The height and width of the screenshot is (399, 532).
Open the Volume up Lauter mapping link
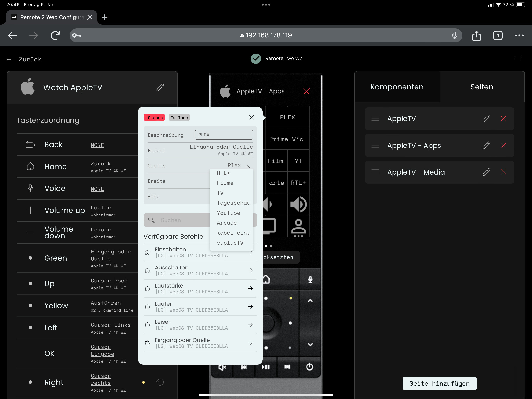click(100, 207)
